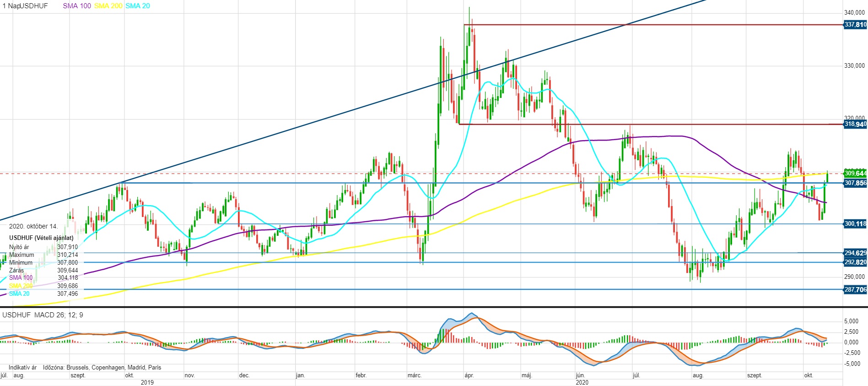Select the 307,856 price level label

(x=855, y=183)
